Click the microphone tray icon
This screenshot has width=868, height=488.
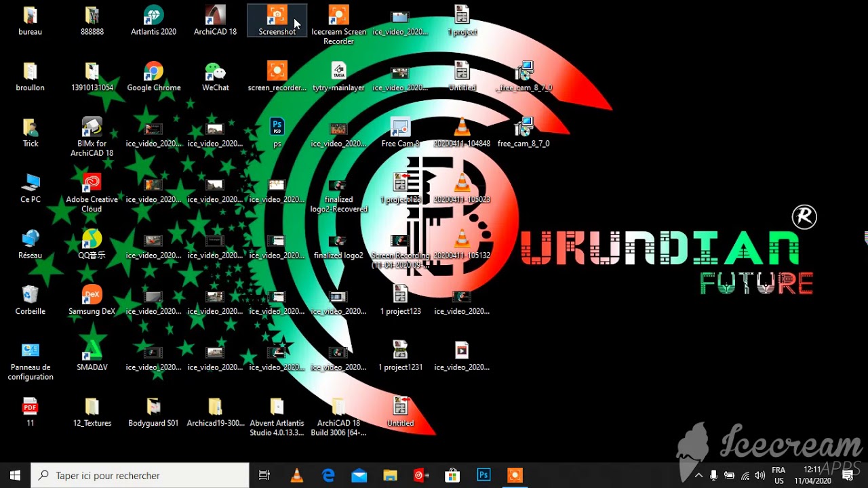714,475
